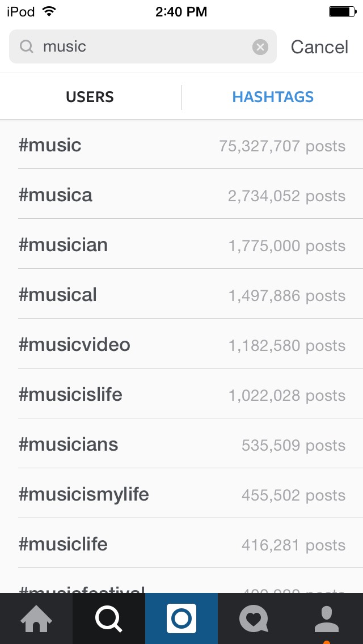Focus the search field containing music
This screenshot has height=644, width=363.
(142, 46)
